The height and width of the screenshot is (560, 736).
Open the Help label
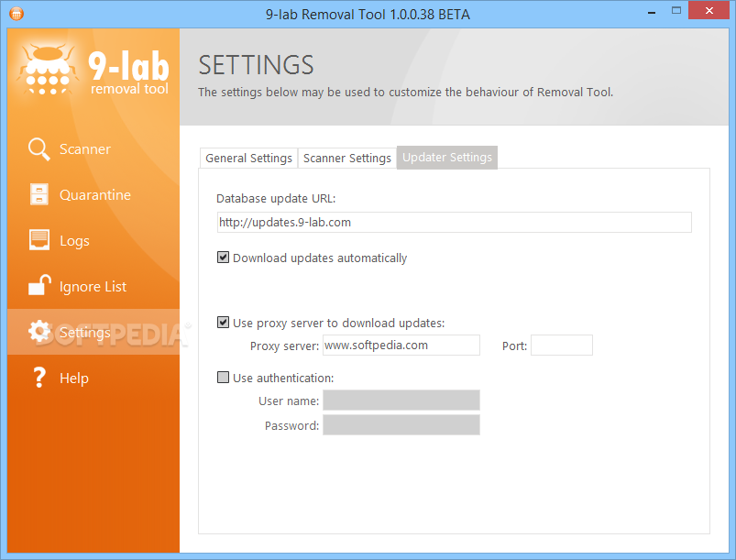point(74,379)
